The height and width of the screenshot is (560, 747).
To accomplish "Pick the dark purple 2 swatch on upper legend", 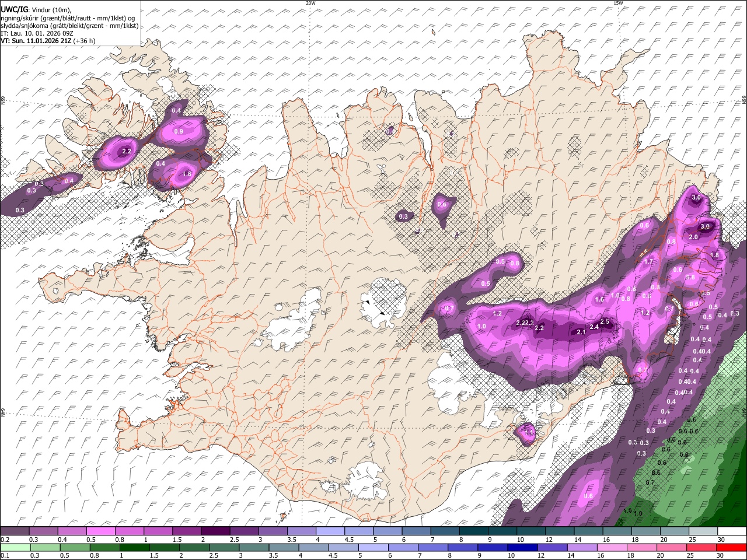I will [x=215, y=531].
